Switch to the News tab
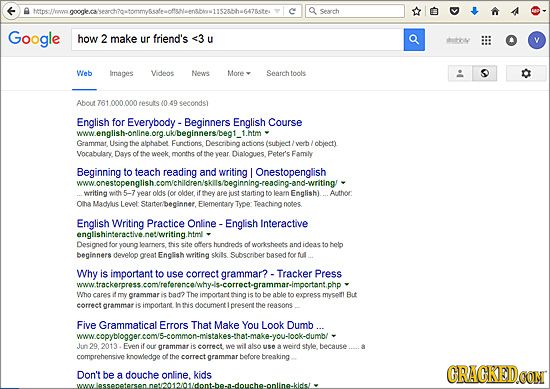Viewport: 550px width, 389px height. tap(200, 73)
